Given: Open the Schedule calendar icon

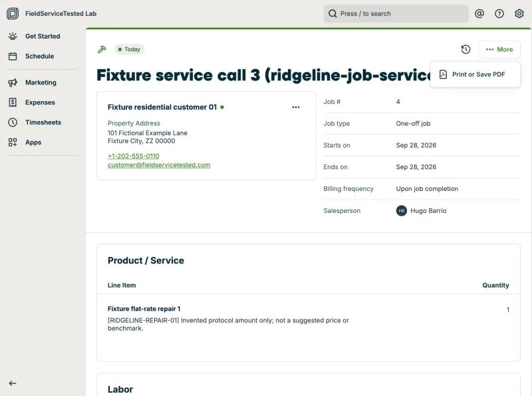Looking at the screenshot, I should (13, 56).
